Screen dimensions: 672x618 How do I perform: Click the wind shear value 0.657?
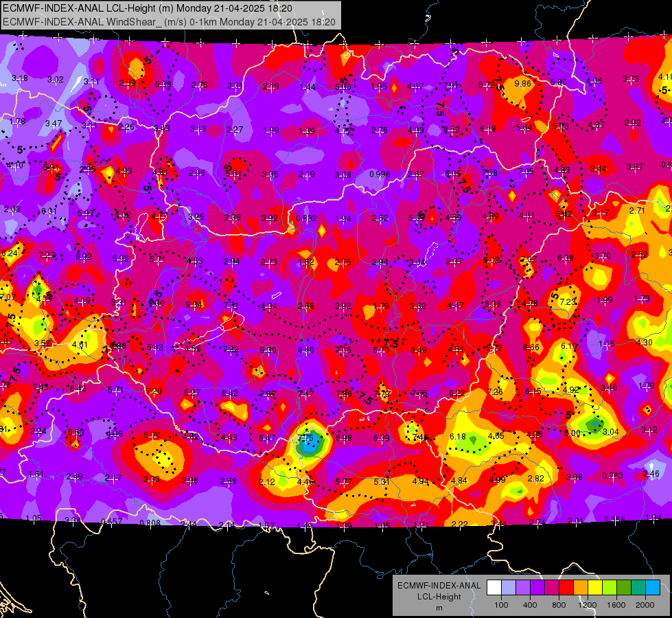112,521
